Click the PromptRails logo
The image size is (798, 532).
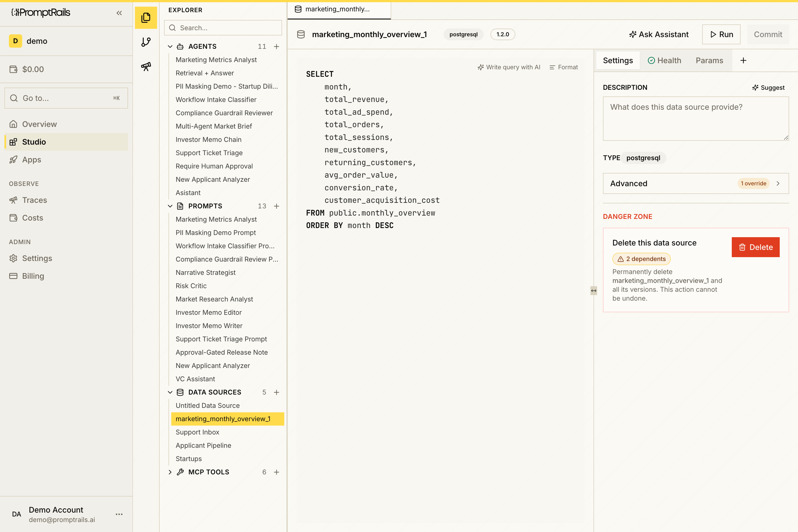pos(41,12)
